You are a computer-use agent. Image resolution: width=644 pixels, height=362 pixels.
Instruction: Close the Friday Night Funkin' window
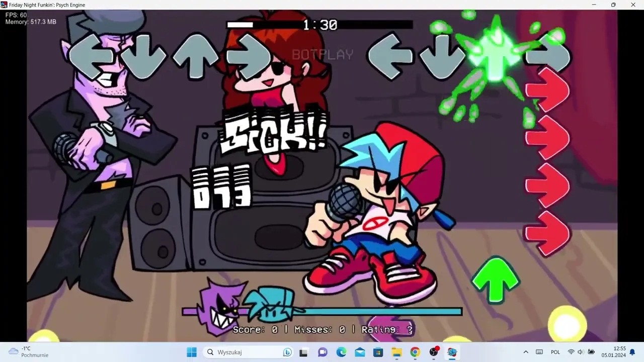(x=633, y=5)
